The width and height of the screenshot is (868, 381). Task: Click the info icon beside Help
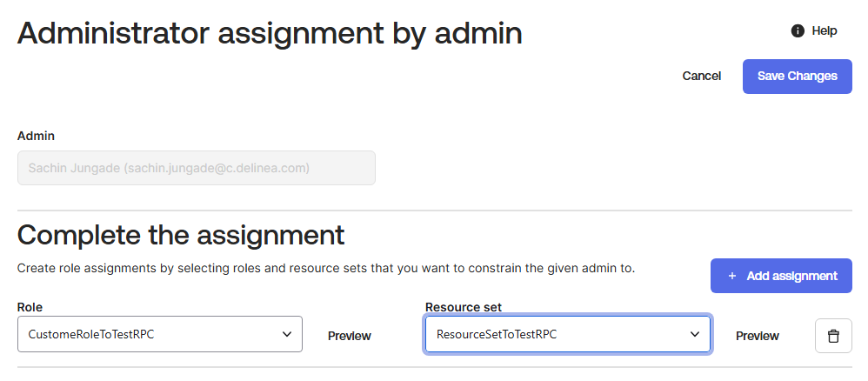[x=798, y=31]
